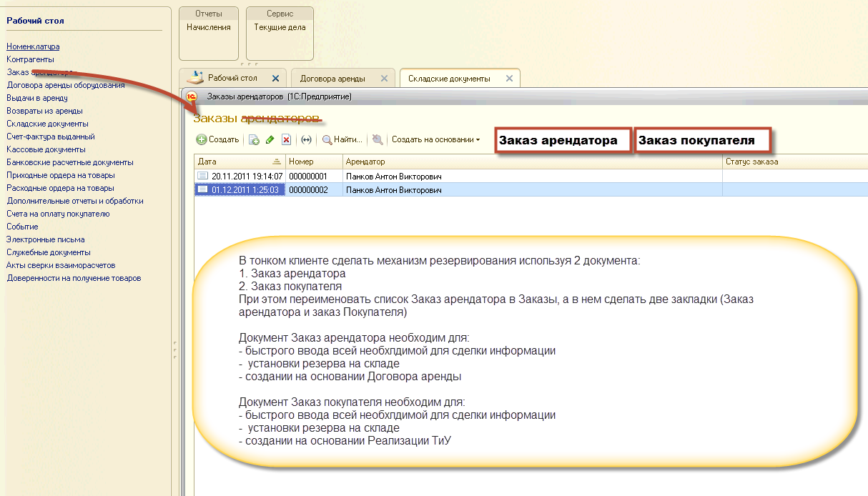Image resolution: width=868 pixels, height=496 pixels.
Task: Open the Начисления reports item
Action: tap(209, 28)
